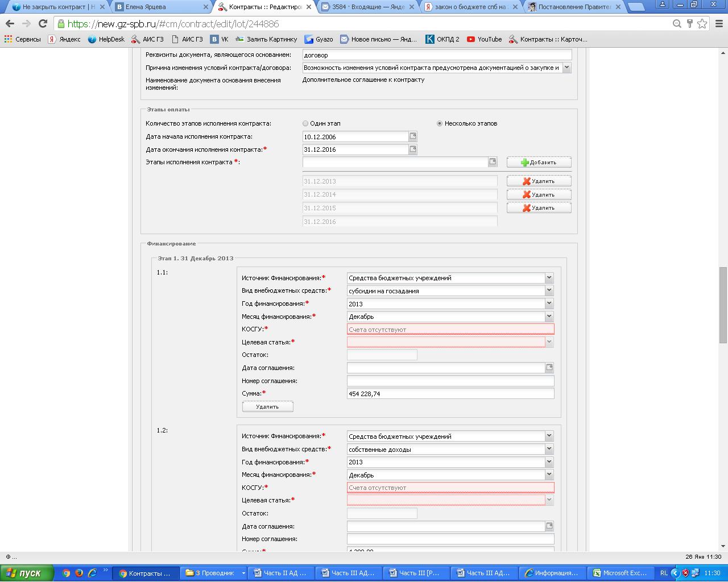Select the Несколько этапов radio button
728x582 pixels.
pyautogui.click(x=440, y=123)
